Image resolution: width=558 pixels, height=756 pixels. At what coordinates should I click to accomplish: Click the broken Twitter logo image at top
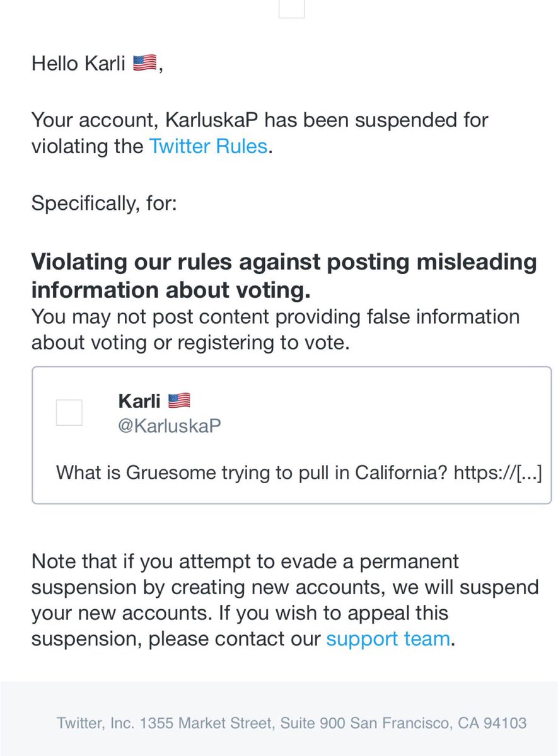[x=291, y=8]
